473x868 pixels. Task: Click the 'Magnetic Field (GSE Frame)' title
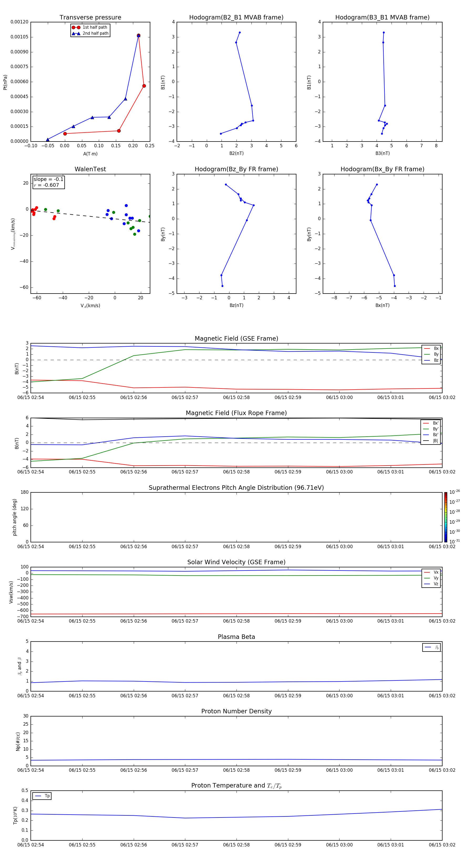pos(236,339)
